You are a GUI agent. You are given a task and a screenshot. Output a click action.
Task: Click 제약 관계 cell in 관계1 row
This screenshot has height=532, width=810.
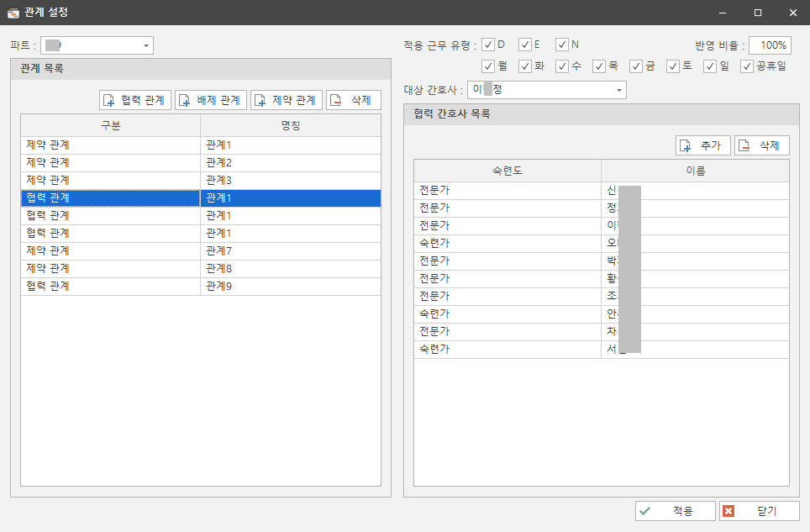tap(111, 145)
